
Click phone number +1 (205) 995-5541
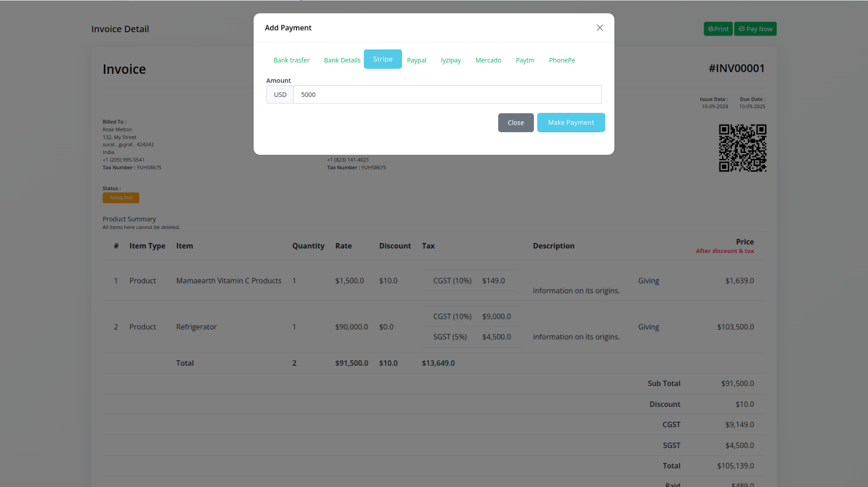point(123,160)
